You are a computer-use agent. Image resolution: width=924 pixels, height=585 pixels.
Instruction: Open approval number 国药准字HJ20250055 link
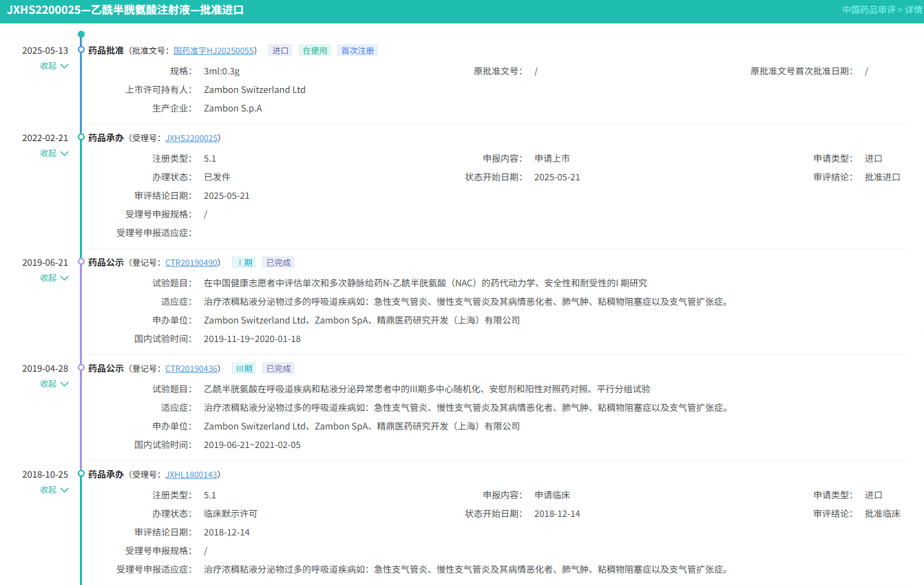[x=213, y=51]
